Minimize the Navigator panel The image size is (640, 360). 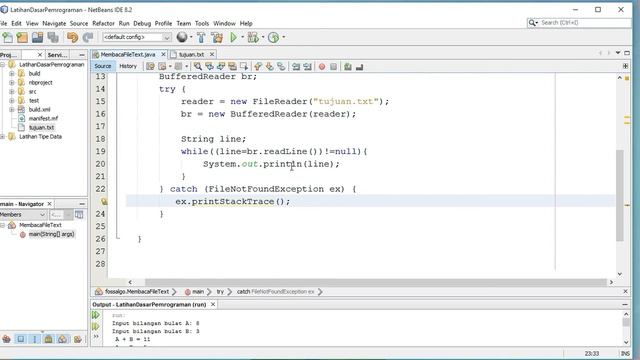pos(82,204)
